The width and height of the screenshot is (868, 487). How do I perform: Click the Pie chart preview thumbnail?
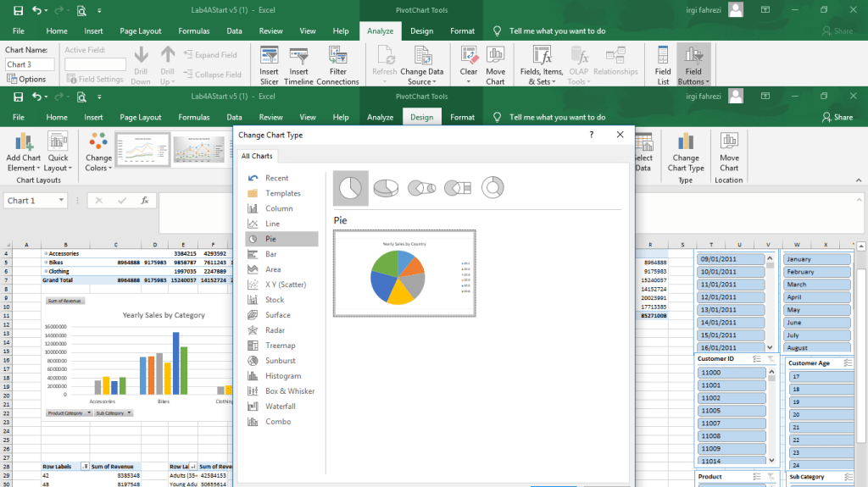(x=404, y=273)
